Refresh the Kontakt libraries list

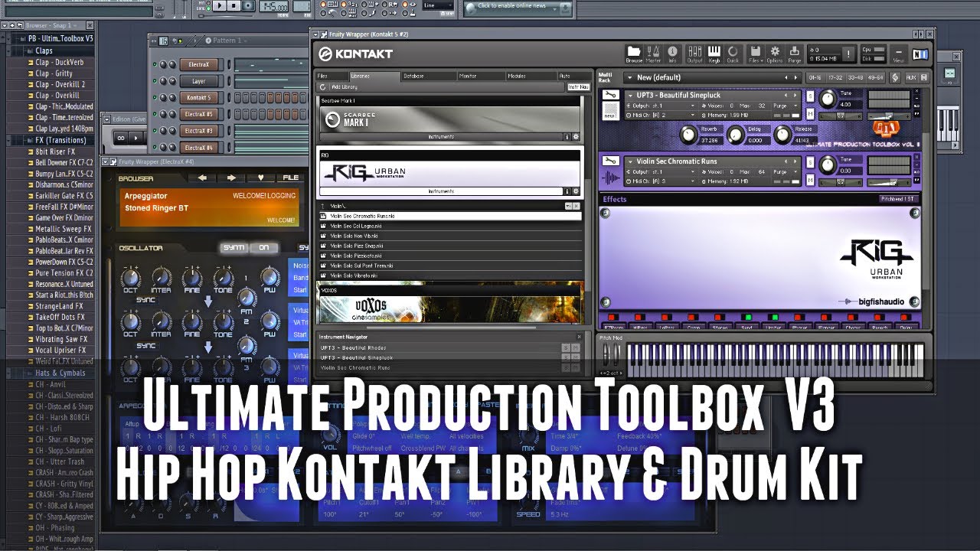323,87
